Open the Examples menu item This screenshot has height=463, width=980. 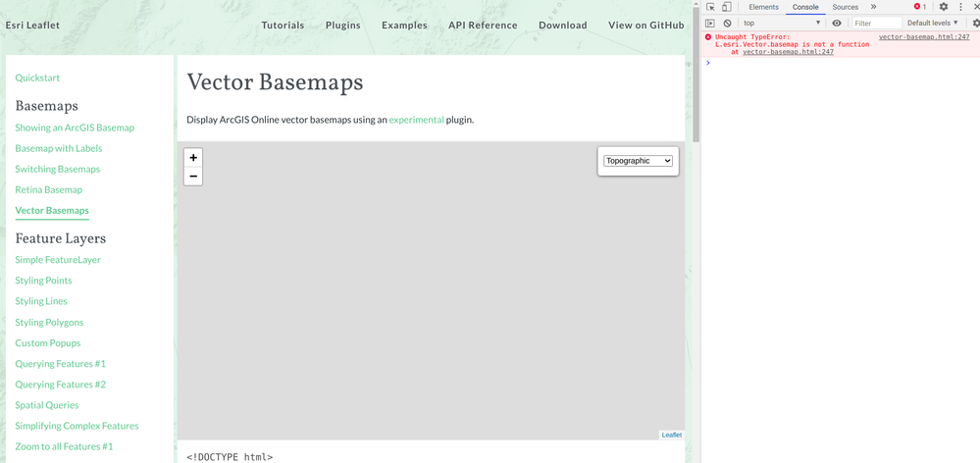(404, 26)
